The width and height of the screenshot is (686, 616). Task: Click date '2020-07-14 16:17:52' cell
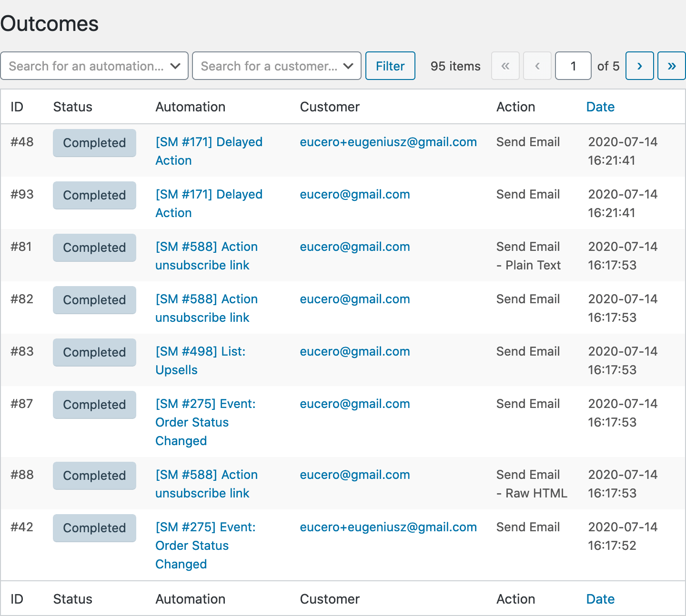click(623, 536)
